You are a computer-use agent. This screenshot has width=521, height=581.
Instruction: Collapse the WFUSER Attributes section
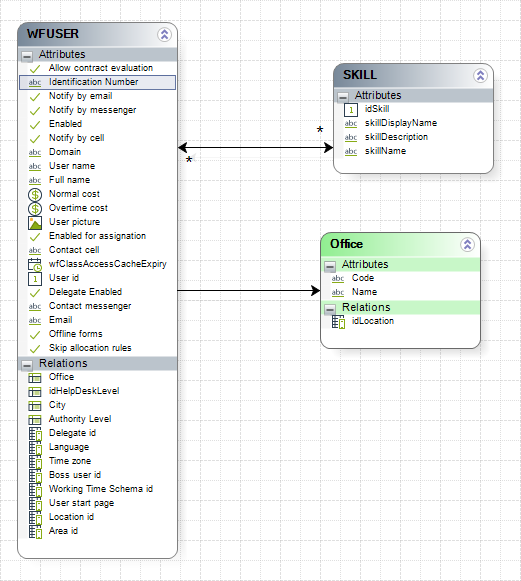click(27, 56)
